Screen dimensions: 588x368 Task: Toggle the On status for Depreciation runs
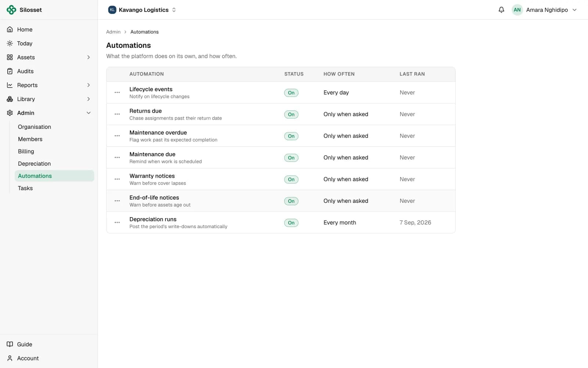tap(291, 223)
